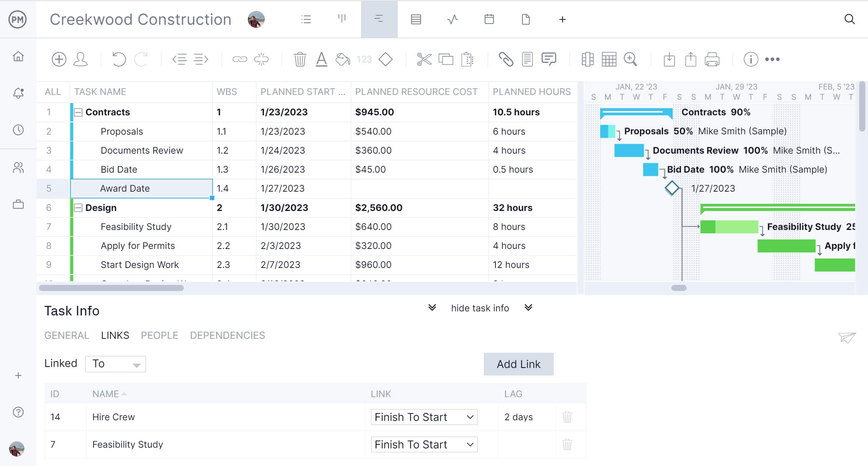
Task: Click the Assign Resource icon
Action: (x=82, y=59)
